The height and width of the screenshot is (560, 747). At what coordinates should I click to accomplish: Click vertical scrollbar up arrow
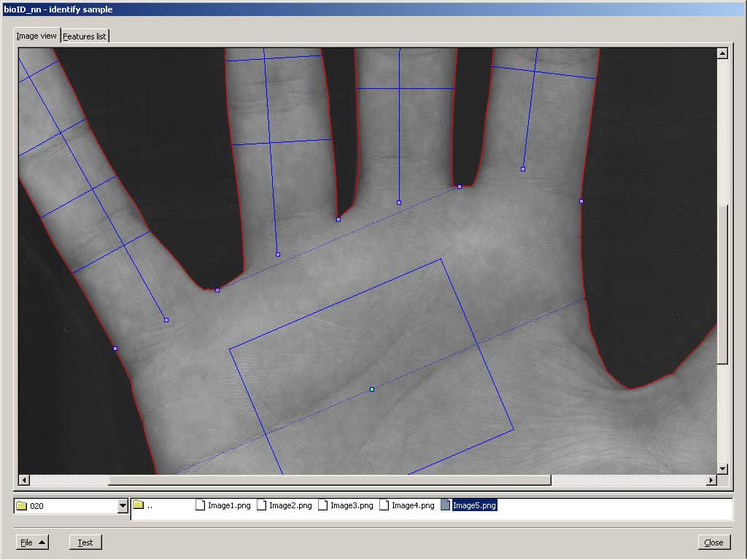coord(722,53)
